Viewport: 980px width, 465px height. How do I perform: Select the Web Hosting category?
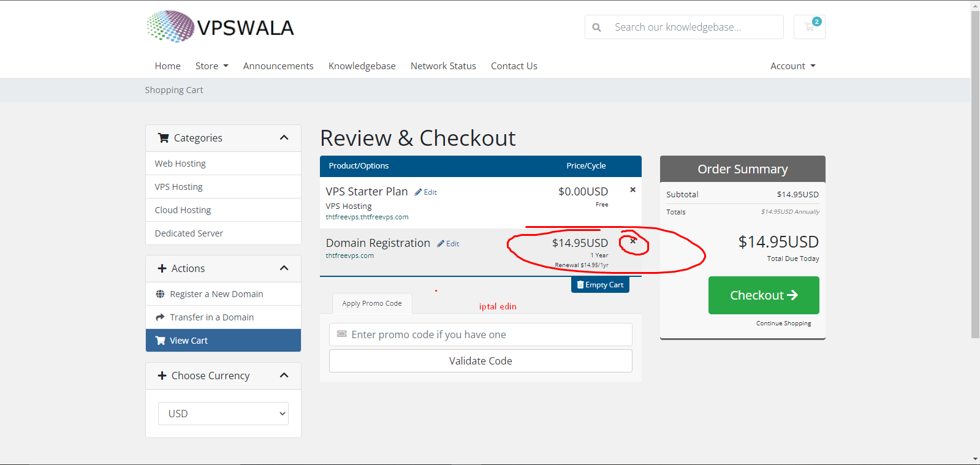point(223,164)
